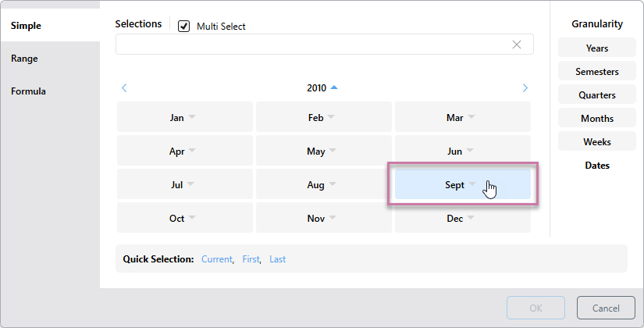Uncheck the Multi Select checkbox
This screenshot has width=644, height=328.
(x=184, y=27)
